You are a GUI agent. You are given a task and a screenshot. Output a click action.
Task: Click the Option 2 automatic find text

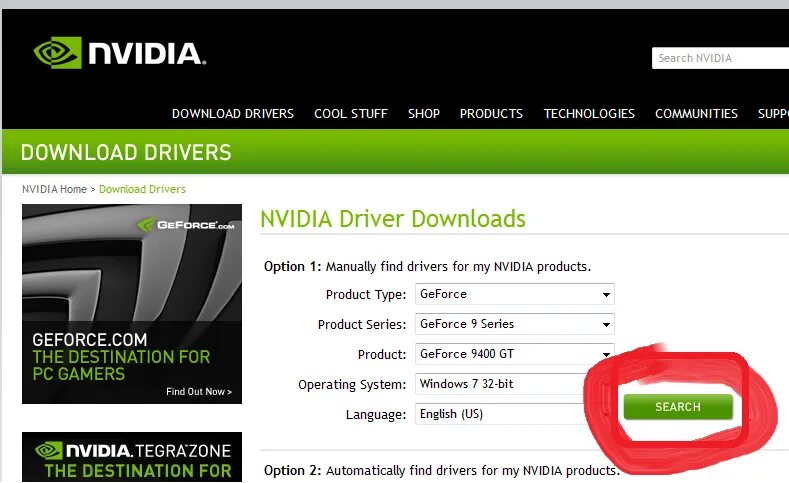click(x=442, y=470)
